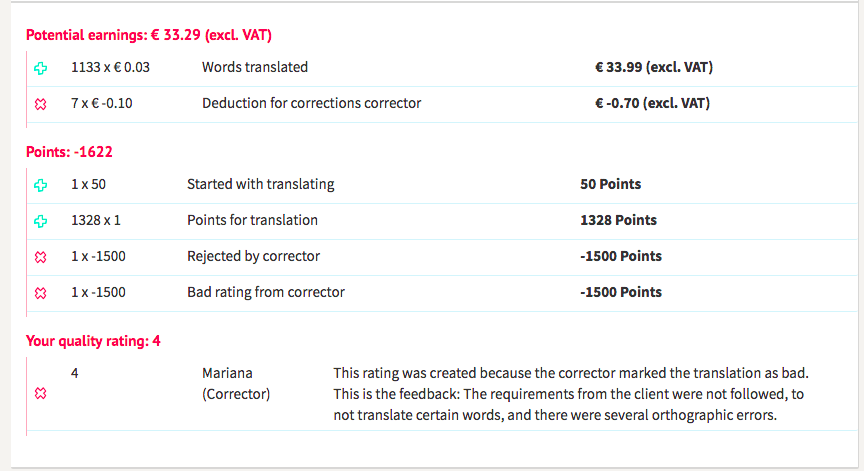Click the 50 Points value

[610, 184]
